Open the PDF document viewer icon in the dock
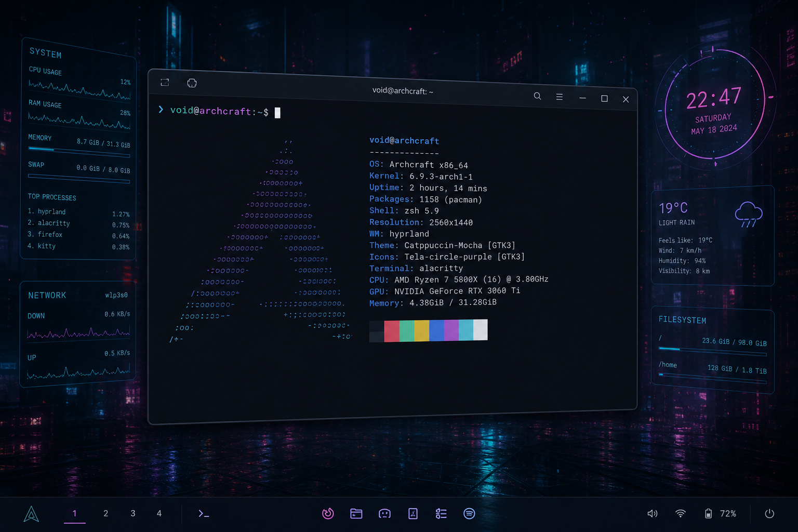 pyautogui.click(x=413, y=513)
